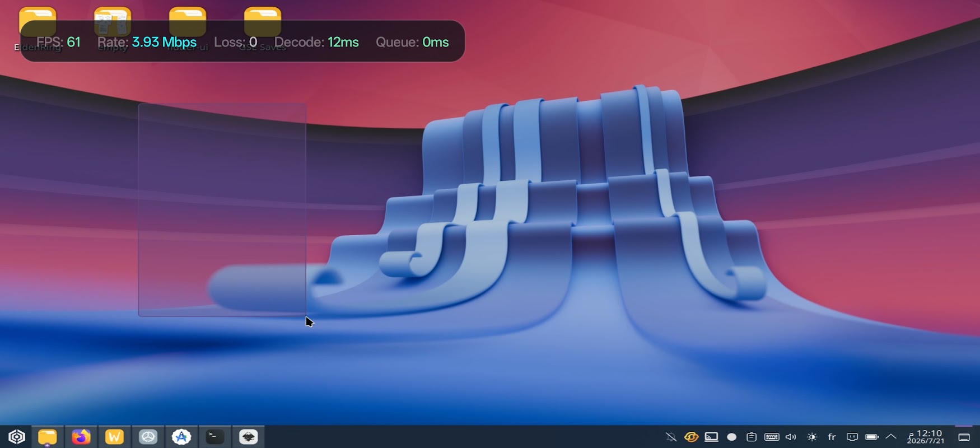
Task: Open the wired network tray icon
Action: 852,437
